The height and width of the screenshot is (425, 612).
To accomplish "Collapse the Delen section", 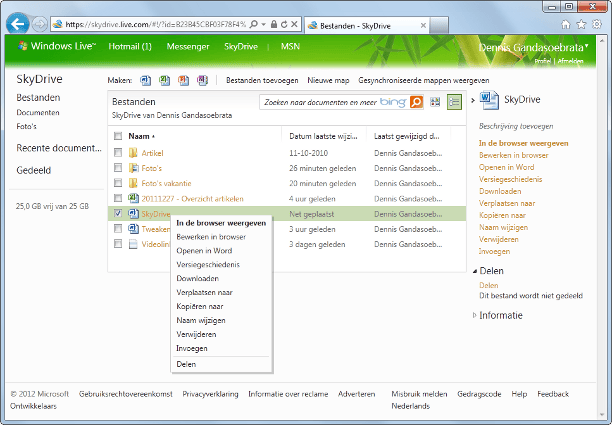I will pos(475,271).
